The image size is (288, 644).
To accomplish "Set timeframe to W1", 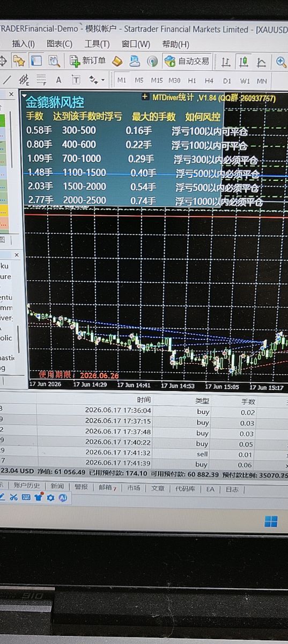I will point(245,81).
